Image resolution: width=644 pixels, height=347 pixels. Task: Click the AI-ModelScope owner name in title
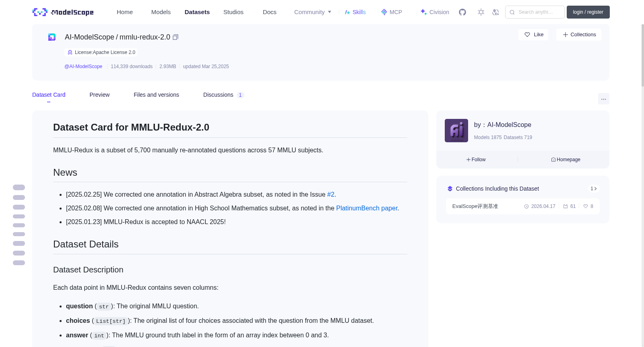(89, 37)
